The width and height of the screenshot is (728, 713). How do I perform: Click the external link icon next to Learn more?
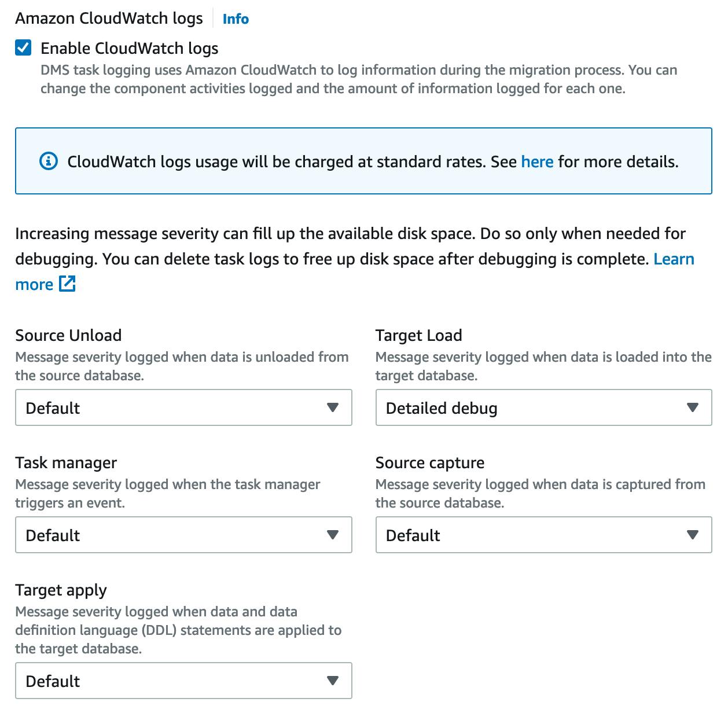(68, 284)
